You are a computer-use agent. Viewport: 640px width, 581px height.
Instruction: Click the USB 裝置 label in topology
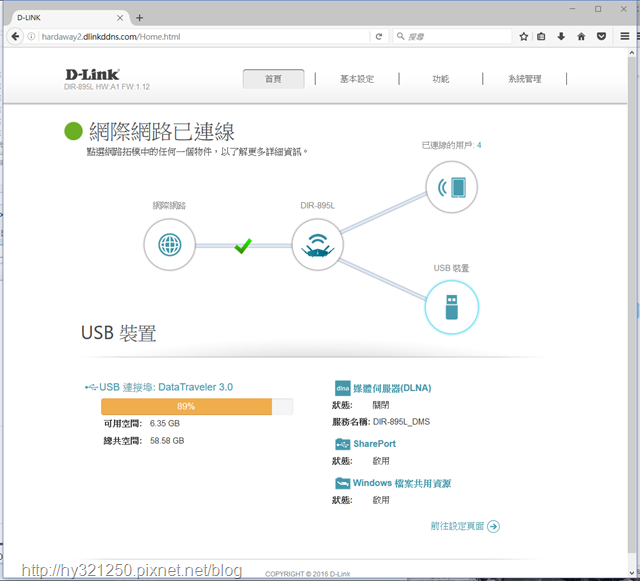click(x=451, y=268)
